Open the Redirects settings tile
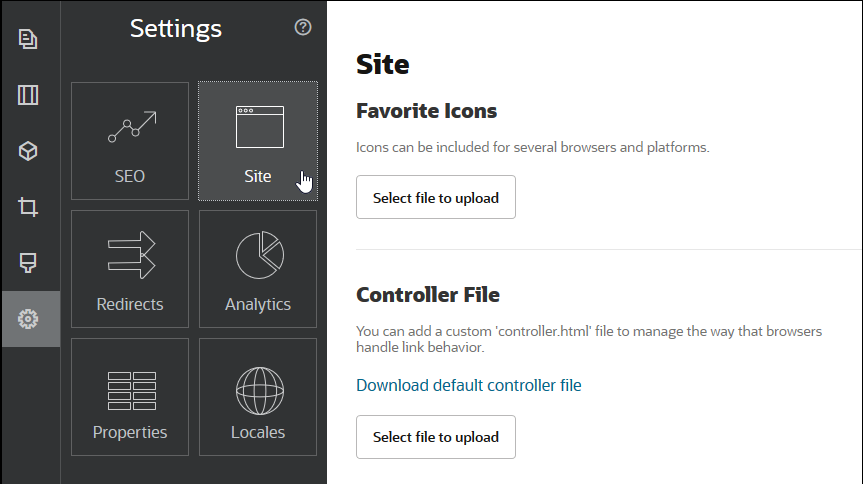This screenshot has width=863, height=484. (x=130, y=269)
